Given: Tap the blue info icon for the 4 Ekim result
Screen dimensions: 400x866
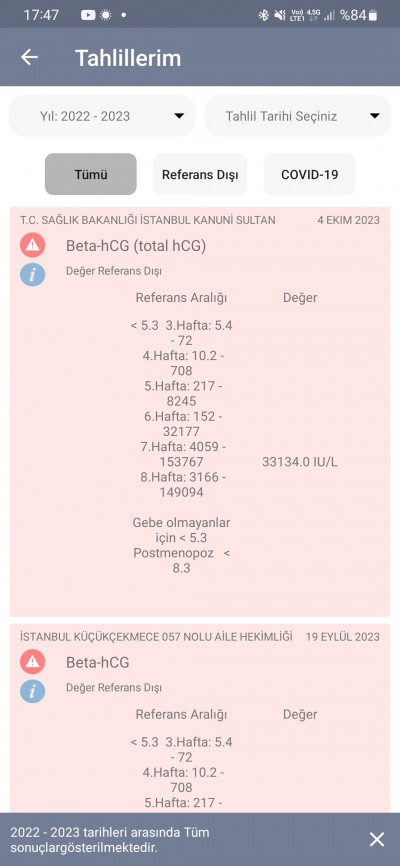Looking at the screenshot, I should [33, 274].
